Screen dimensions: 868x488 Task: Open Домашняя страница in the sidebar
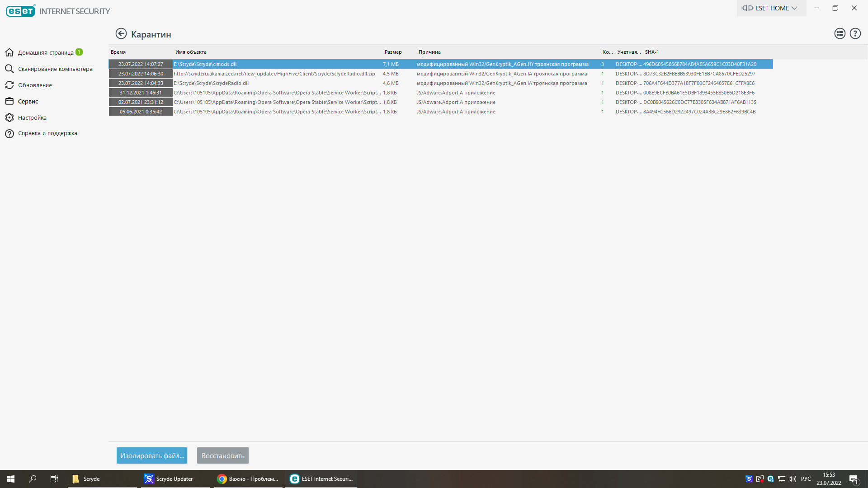pyautogui.click(x=45, y=52)
